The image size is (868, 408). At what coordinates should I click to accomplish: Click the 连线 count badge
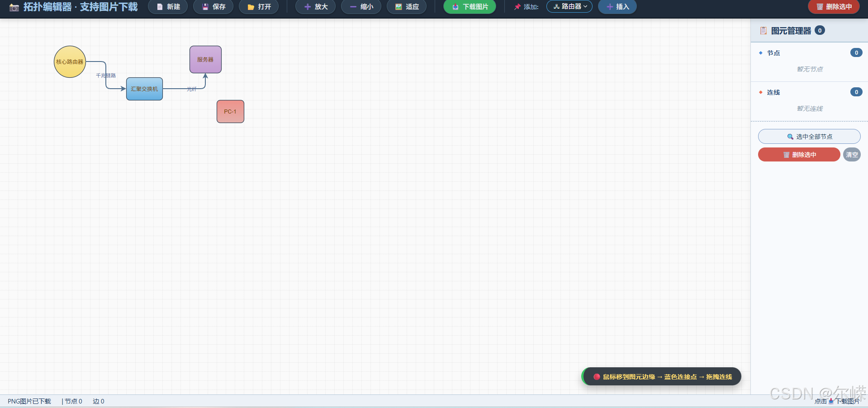click(x=856, y=92)
